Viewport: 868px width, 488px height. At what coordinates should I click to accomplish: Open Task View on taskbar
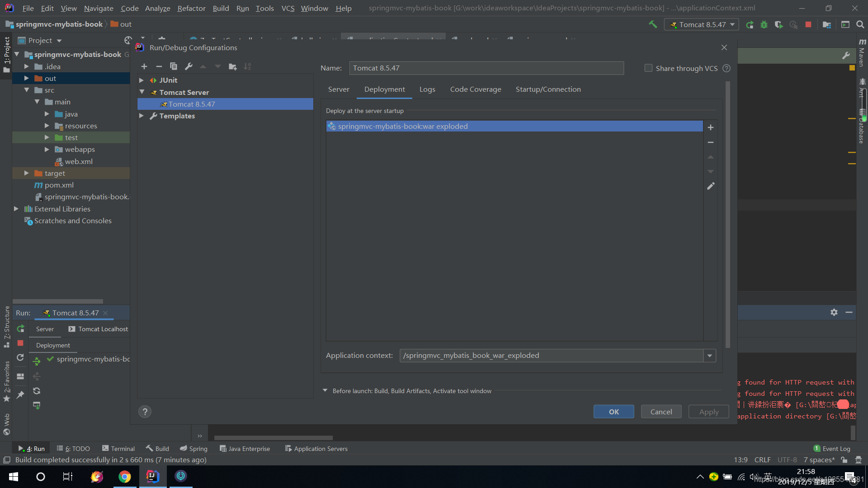coord(68,477)
